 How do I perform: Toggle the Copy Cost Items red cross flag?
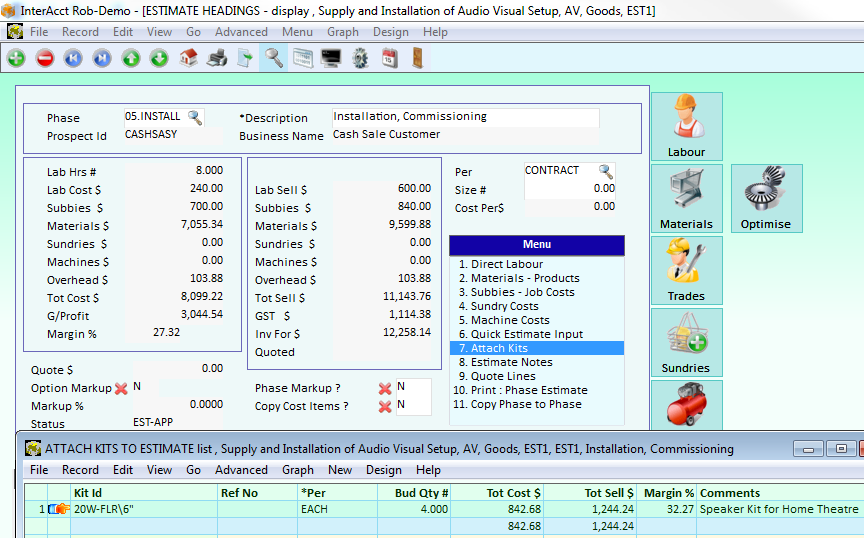click(x=385, y=407)
